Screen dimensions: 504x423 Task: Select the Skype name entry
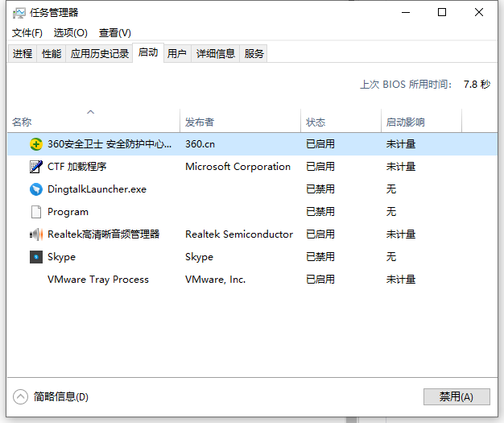click(x=61, y=257)
